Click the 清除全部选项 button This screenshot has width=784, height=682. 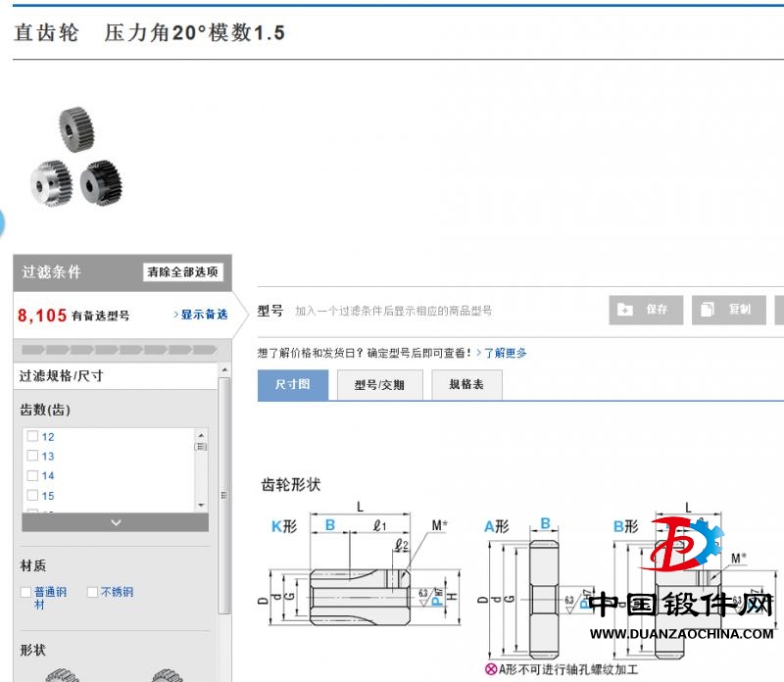(x=183, y=272)
